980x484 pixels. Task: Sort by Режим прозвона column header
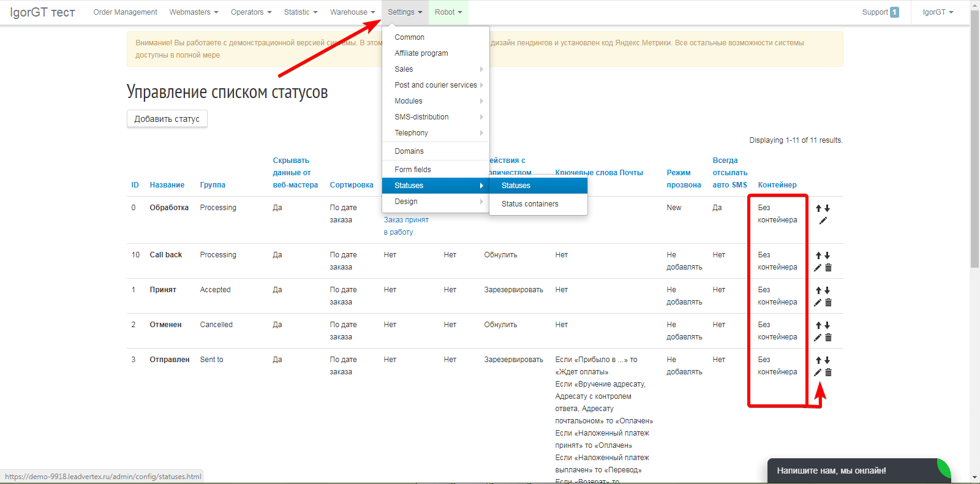click(684, 179)
